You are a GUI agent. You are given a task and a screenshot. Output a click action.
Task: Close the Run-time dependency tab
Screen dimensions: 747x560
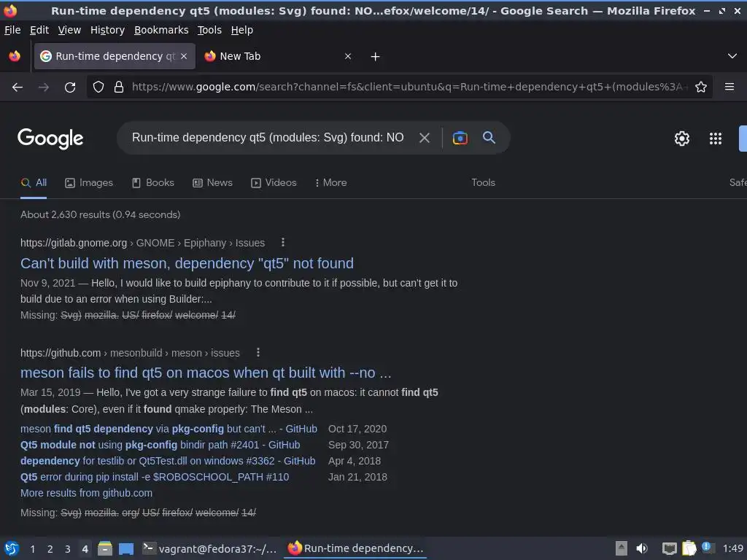coord(184,56)
